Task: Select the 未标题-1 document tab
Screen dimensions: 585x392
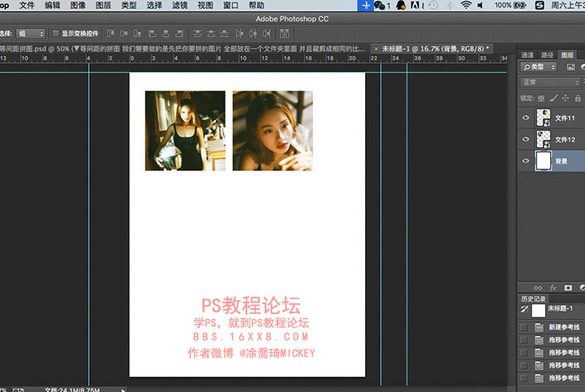Action: click(x=433, y=49)
